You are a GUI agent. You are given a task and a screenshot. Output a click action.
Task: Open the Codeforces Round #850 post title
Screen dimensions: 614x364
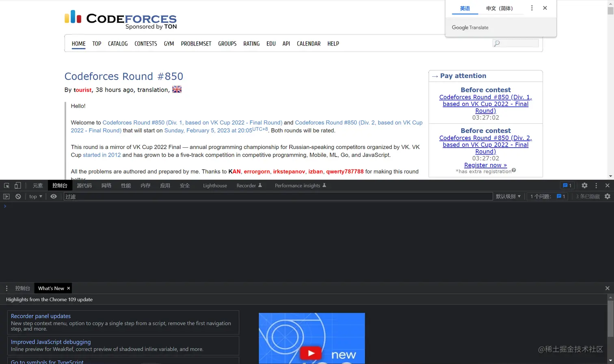[124, 76]
